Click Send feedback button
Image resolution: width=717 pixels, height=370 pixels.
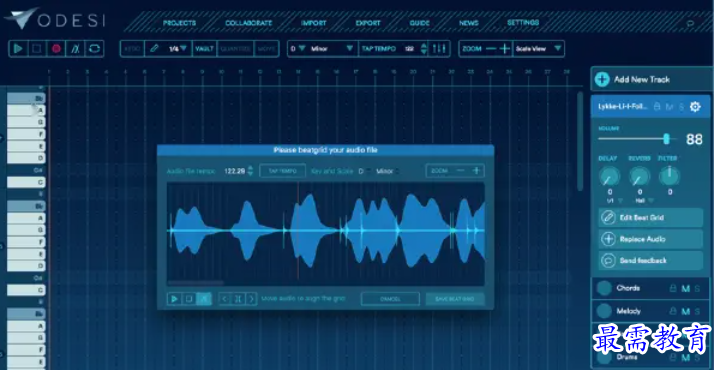click(651, 261)
